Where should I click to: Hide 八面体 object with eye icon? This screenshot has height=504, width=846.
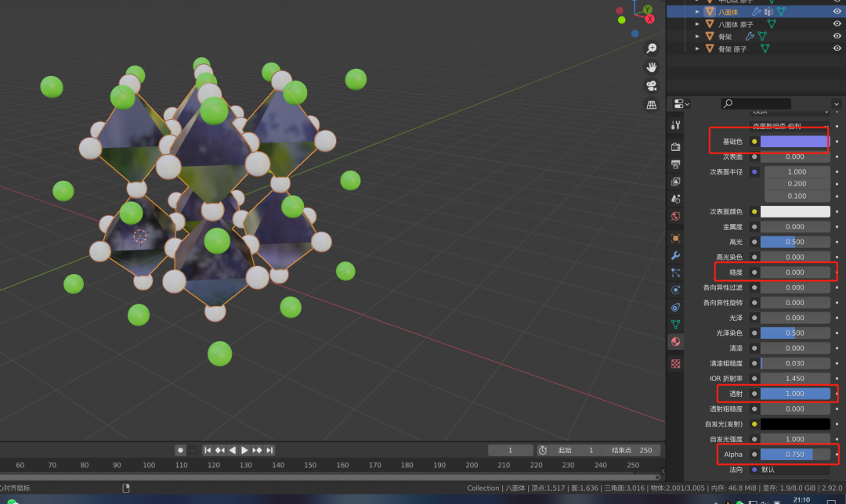click(837, 11)
